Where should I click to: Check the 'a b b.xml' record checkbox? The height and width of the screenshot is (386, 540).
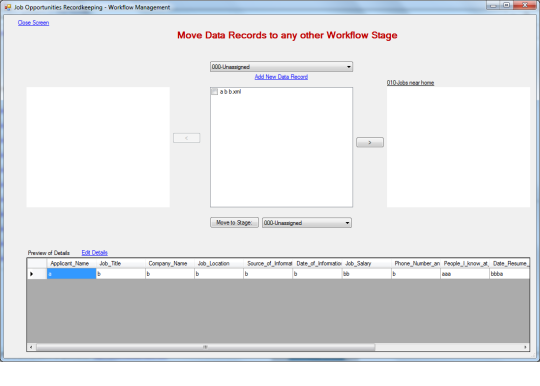[x=214, y=92]
